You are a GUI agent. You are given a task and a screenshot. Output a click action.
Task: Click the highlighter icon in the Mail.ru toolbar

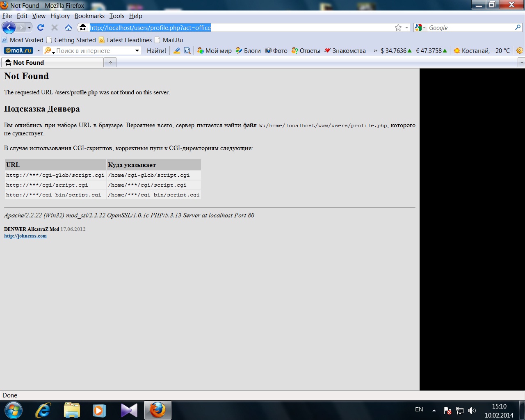tap(177, 50)
